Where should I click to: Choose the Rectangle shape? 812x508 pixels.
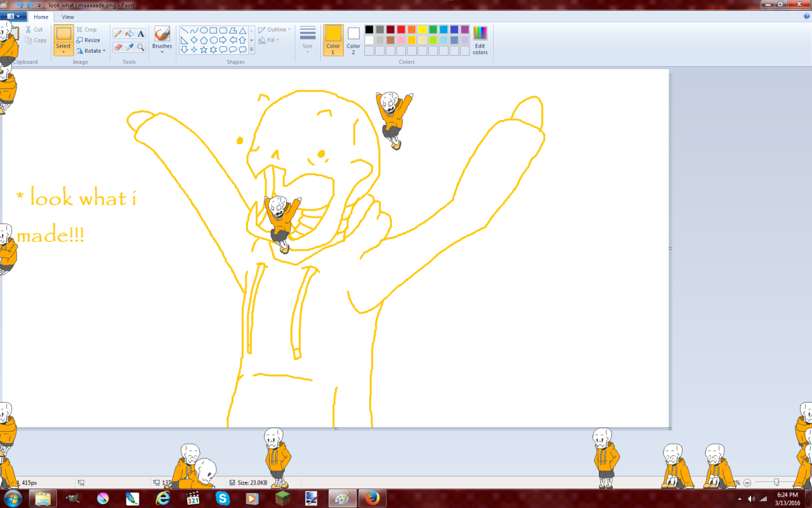coord(213,30)
